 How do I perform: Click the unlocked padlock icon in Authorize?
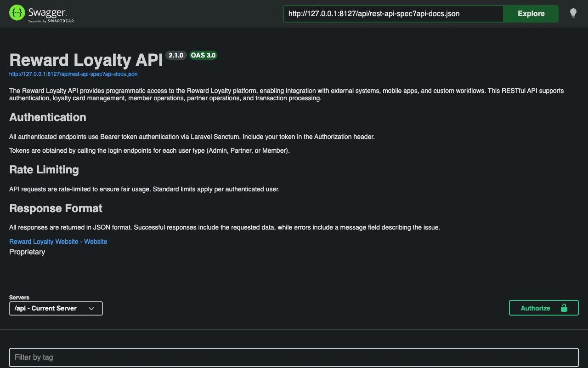(x=564, y=308)
